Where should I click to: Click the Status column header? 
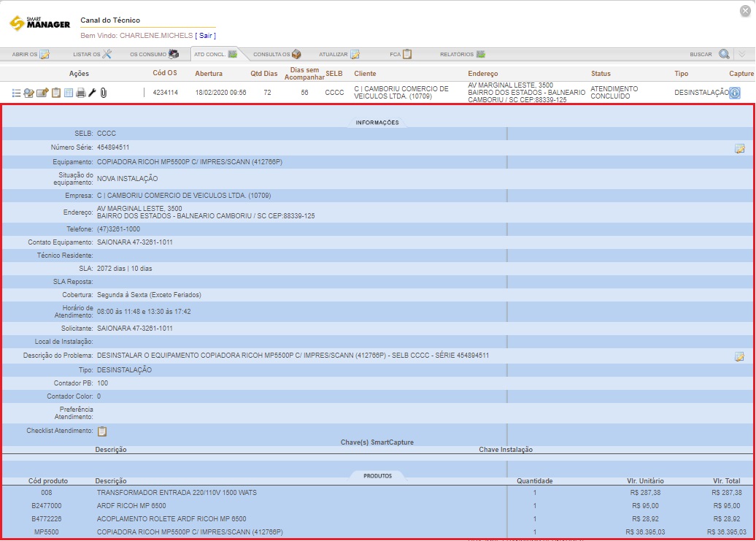click(601, 74)
